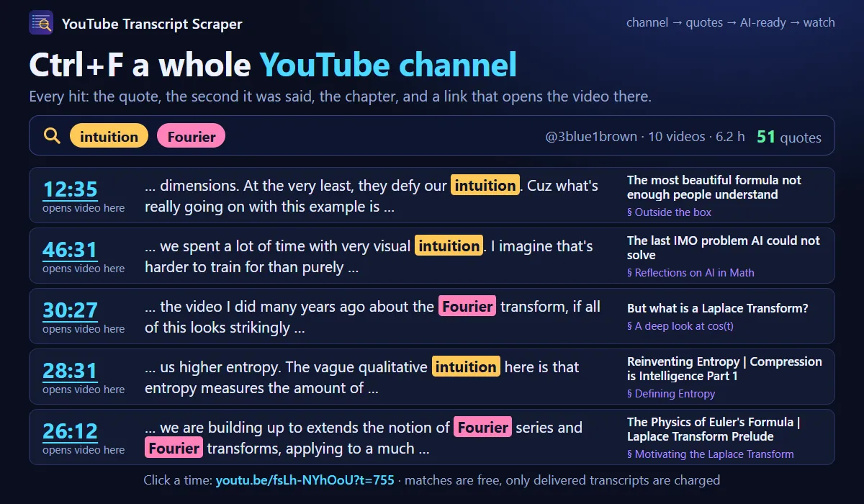
Task: Select the yellow "intuition" search tag
Action: click(109, 136)
